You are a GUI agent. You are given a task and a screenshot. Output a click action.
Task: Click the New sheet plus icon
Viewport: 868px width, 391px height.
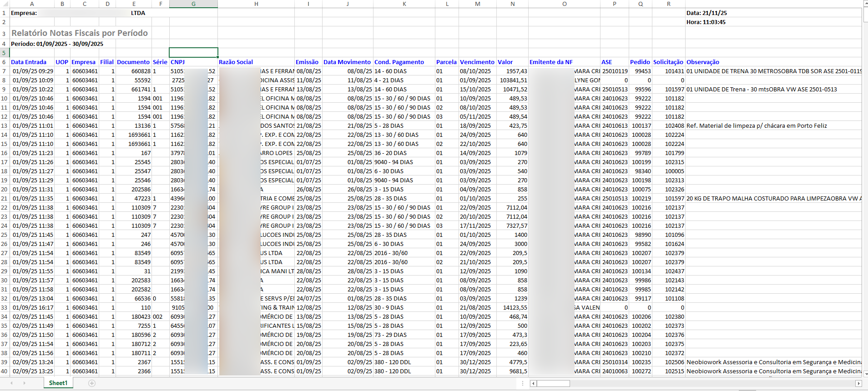[92, 383]
